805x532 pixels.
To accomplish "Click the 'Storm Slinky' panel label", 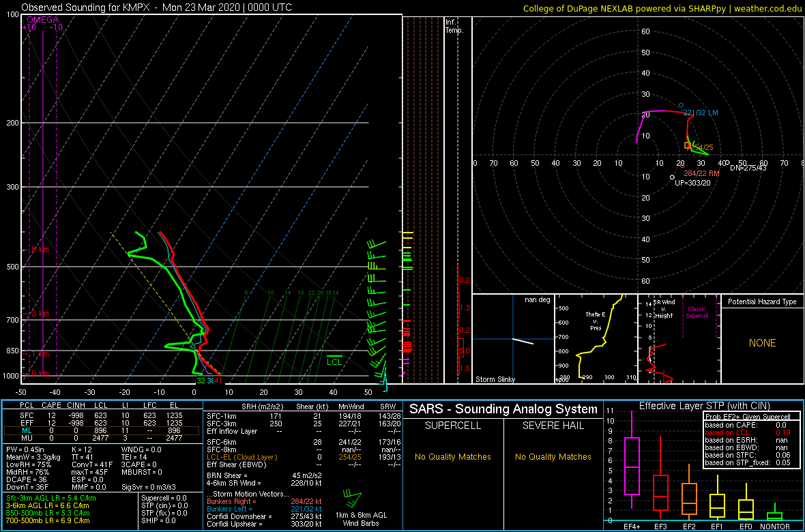I will tap(495, 379).
